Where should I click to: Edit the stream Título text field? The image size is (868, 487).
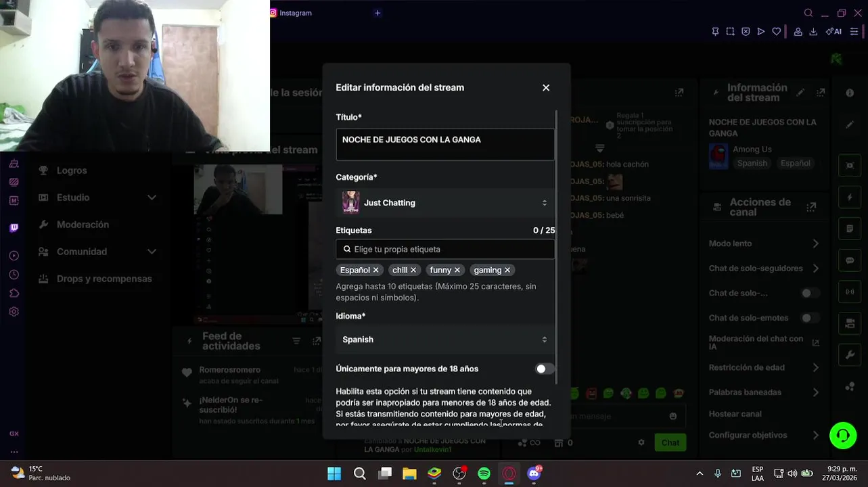tap(445, 145)
